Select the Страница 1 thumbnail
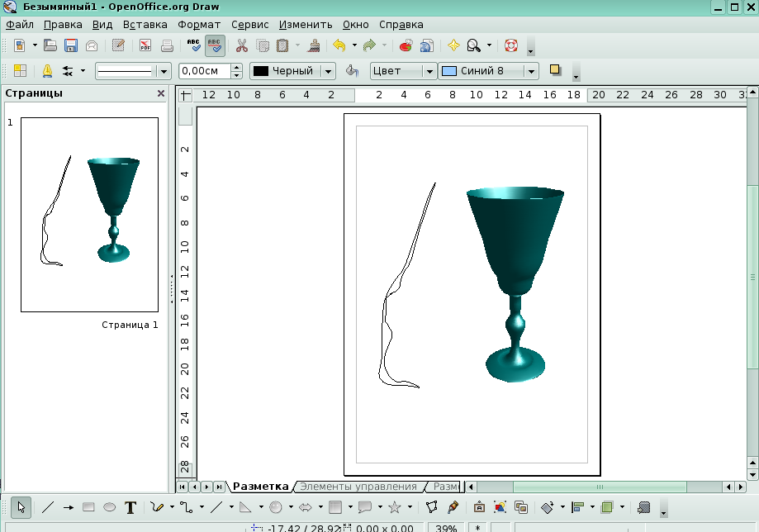This screenshot has width=759, height=532. [x=89, y=215]
